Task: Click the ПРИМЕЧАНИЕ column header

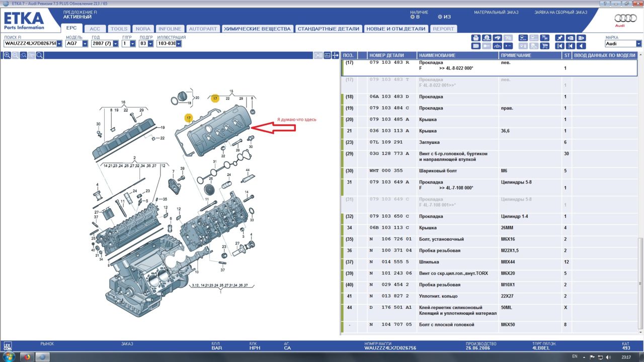Action: 530,55
